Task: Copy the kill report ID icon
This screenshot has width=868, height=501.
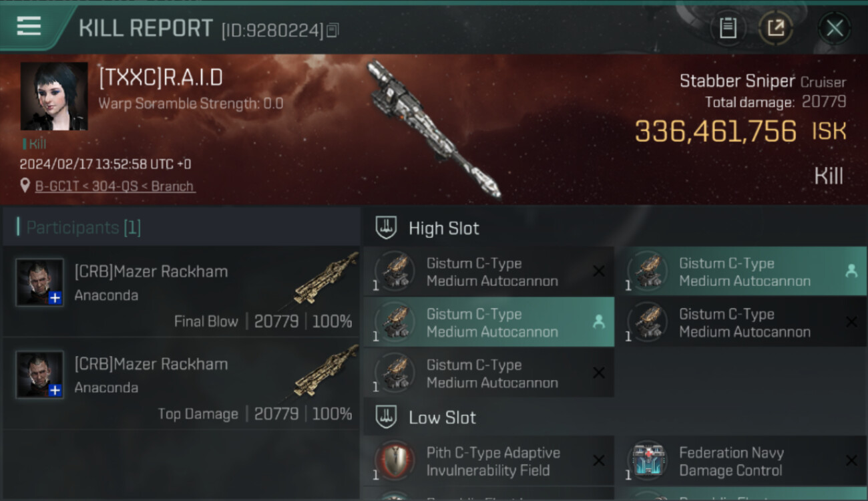Action: point(333,30)
